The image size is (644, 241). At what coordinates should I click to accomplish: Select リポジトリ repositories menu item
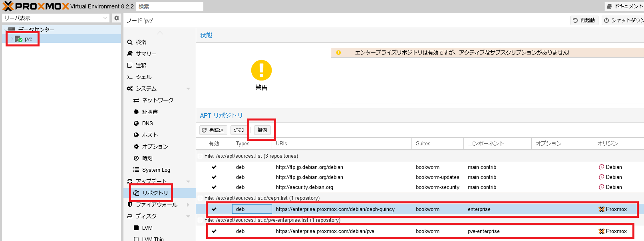tap(151, 193)
